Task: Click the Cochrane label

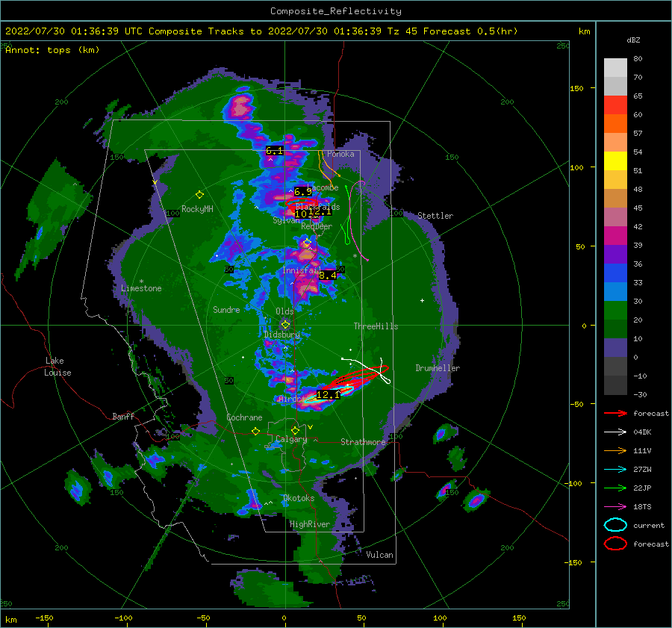Action: tap(244, 417)
